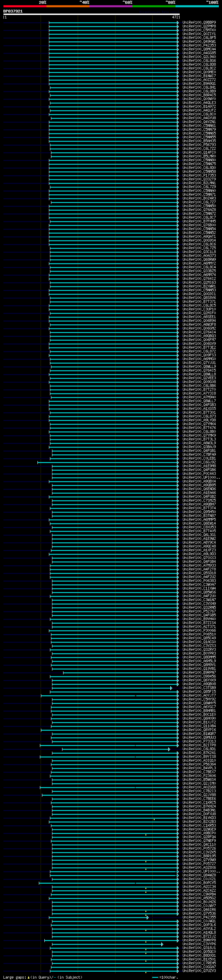Select the UniRef100_A7M933 label

coord(199,566)
